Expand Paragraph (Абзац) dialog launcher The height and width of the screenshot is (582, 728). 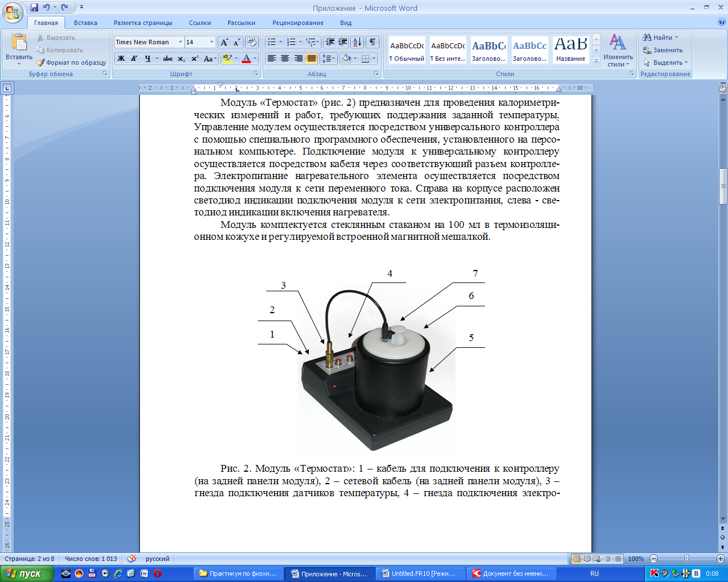(377, 74)
